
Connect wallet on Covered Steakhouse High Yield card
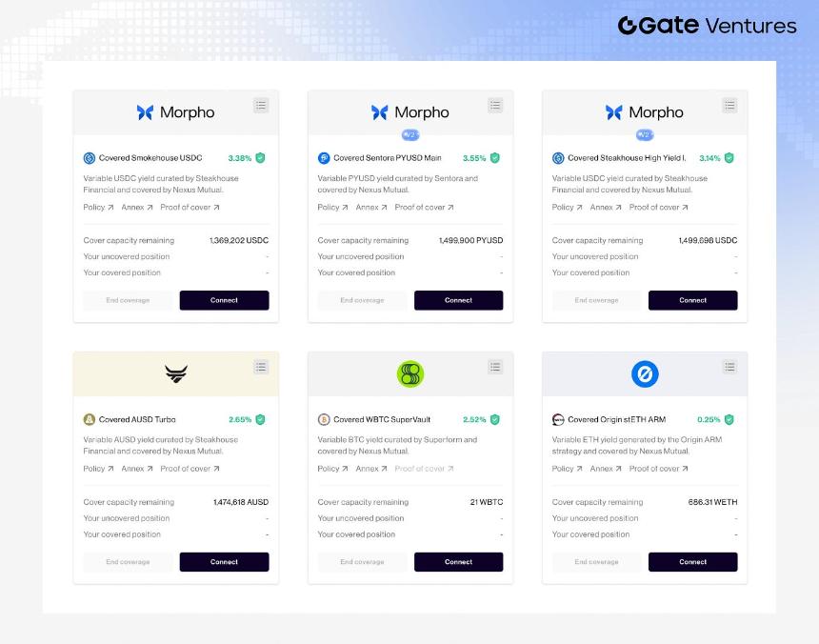693,300
